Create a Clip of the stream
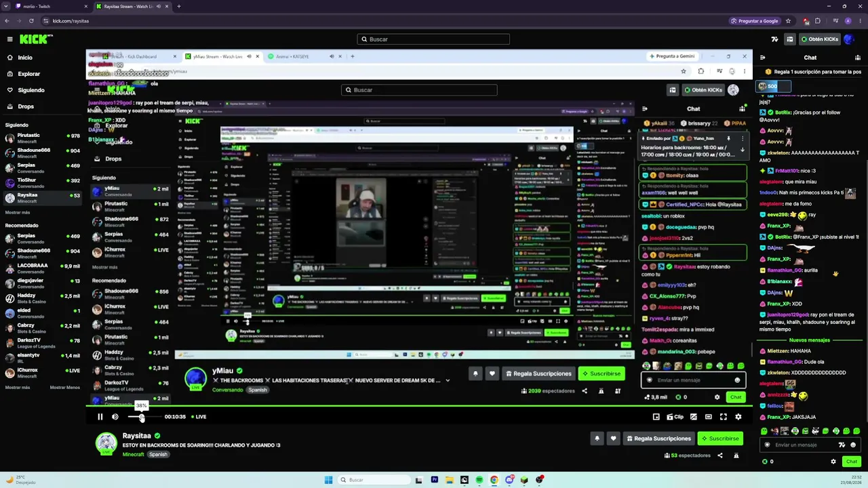868x488 pixels. (675, 417)
